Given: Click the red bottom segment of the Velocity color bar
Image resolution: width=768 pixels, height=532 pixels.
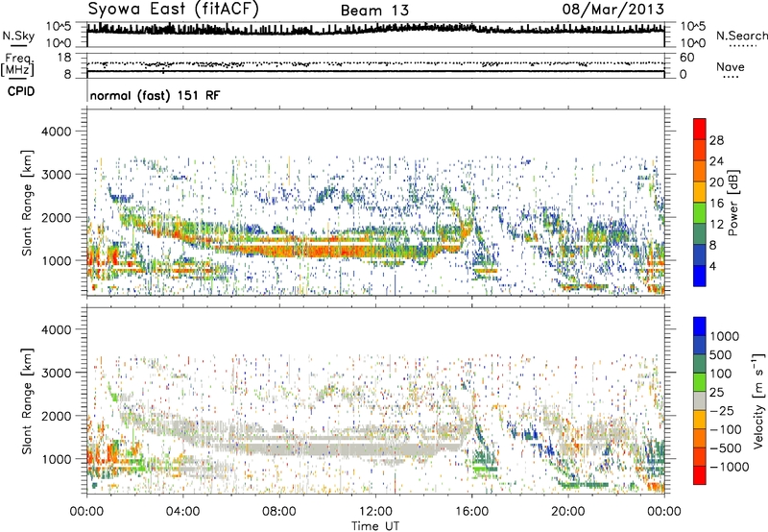Looking at the screenshot, I should (700, 475).
